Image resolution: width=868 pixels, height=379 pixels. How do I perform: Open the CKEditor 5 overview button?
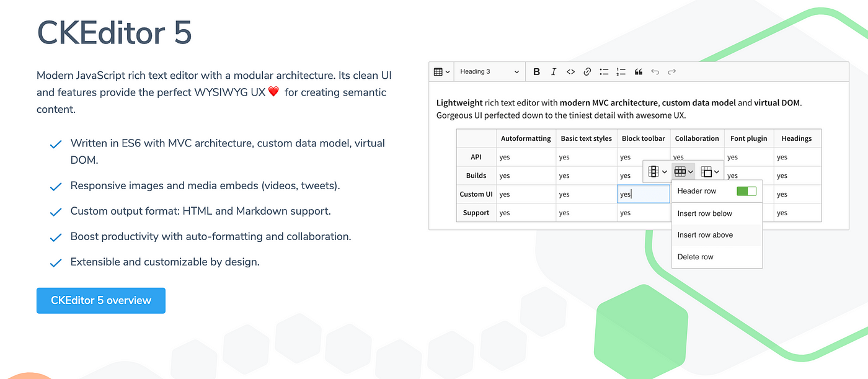point(101,300)
